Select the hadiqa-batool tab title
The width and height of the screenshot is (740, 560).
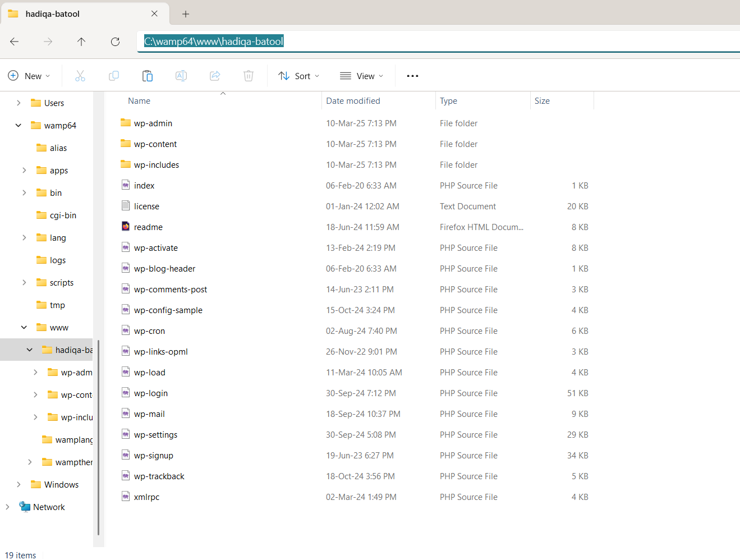53,13
